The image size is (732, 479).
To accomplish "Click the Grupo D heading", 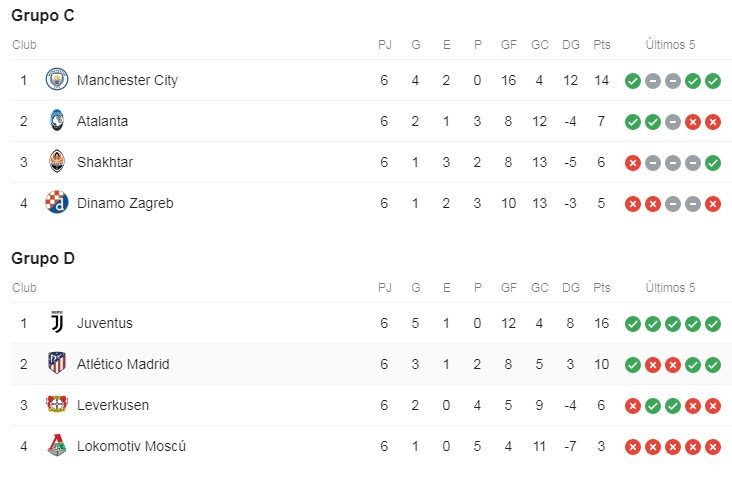I will click(x=44, y=259).
